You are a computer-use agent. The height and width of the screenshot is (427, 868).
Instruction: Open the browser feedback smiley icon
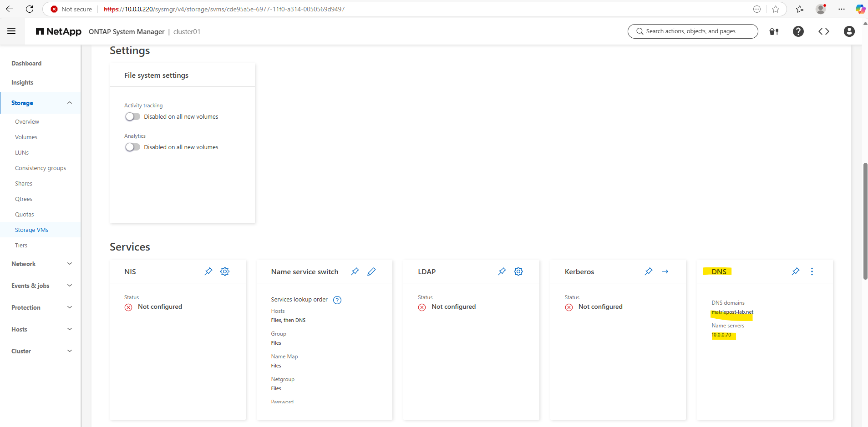pos(757,9)
